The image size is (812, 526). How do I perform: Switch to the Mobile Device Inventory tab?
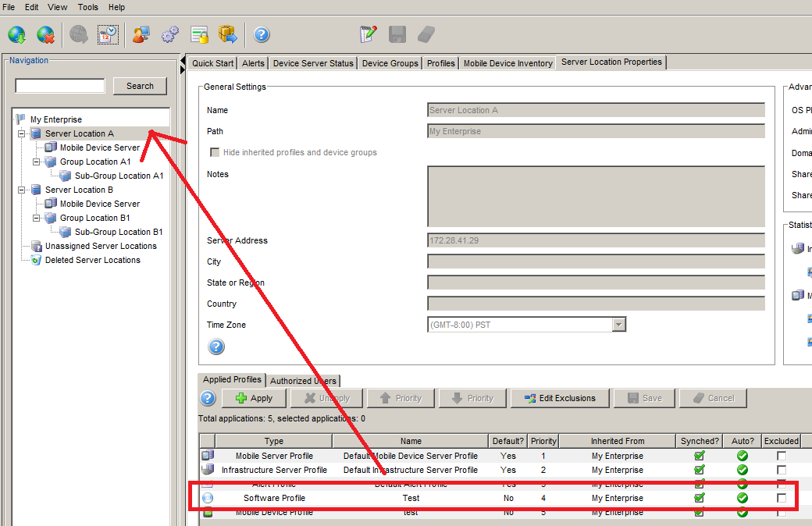[507, 63]
